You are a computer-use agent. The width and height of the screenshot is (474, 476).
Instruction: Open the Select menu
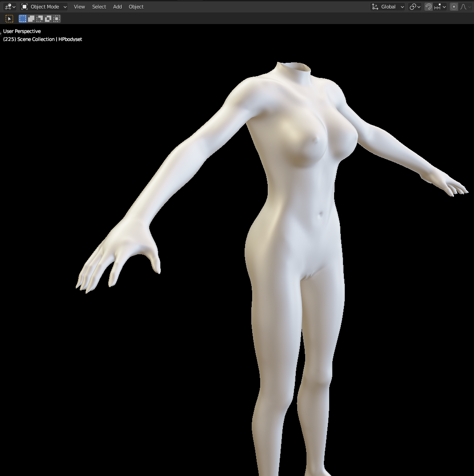[x=99, y=7]
